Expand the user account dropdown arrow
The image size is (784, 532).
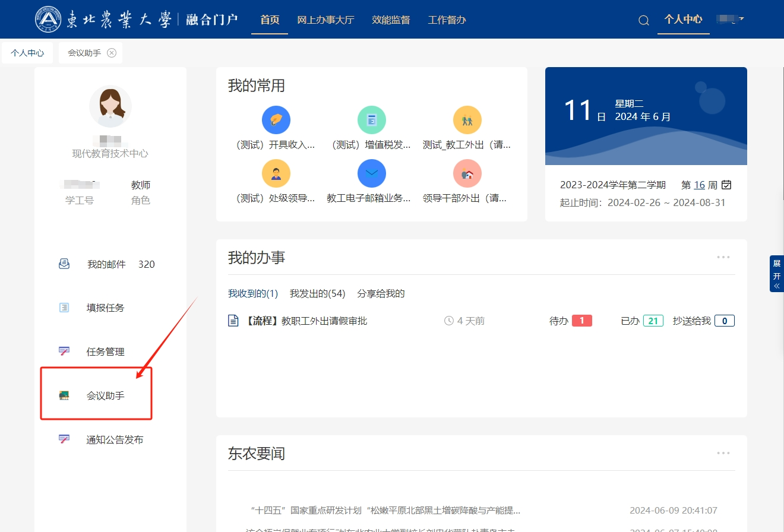point(741,19)
